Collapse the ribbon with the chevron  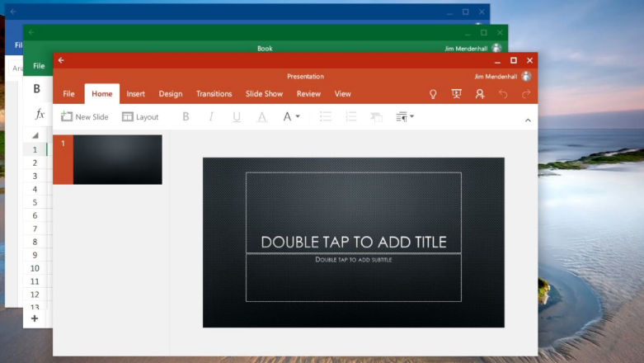click(x=528, y=120)
